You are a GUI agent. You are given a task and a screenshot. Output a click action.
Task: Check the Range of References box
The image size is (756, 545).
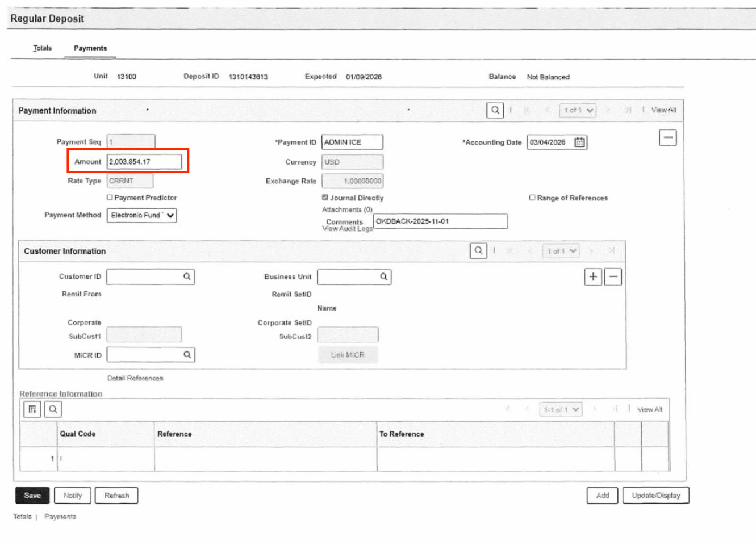click(x=532, y=198)
